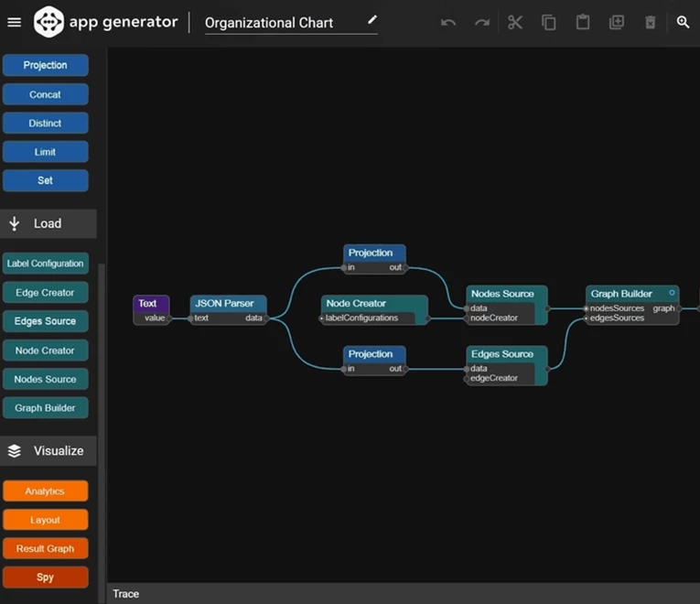Image resolution: width=700 pixels, height=604 pixels.
Task: Click the redo arrow icon
Action: [x=481, y=22]
